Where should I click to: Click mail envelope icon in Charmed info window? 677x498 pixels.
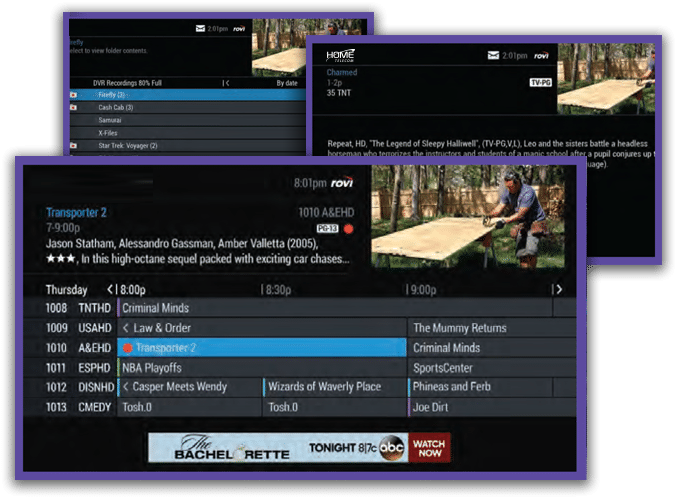[493, 55]
